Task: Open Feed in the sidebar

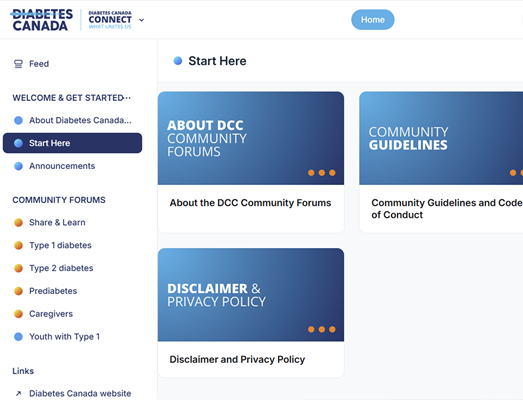Action: tap(39, 64)
